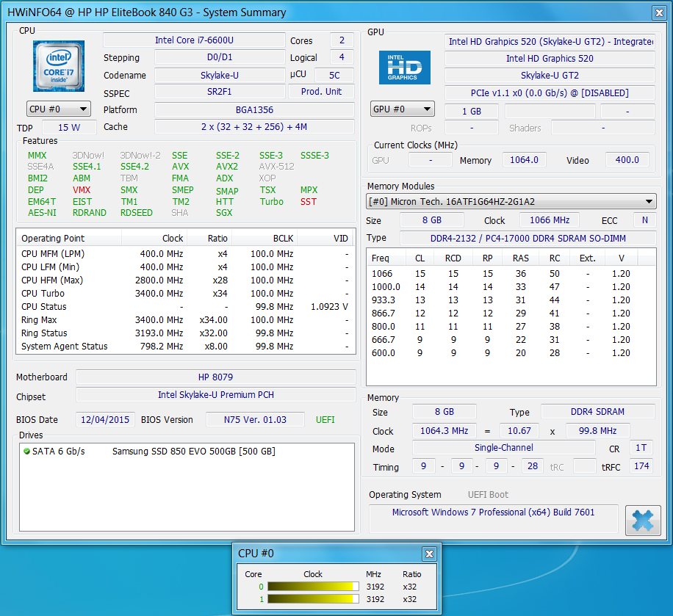Click the GPU memory clock 1064.0 value
Screen dimensions: 673x616
tap(525, 160)
